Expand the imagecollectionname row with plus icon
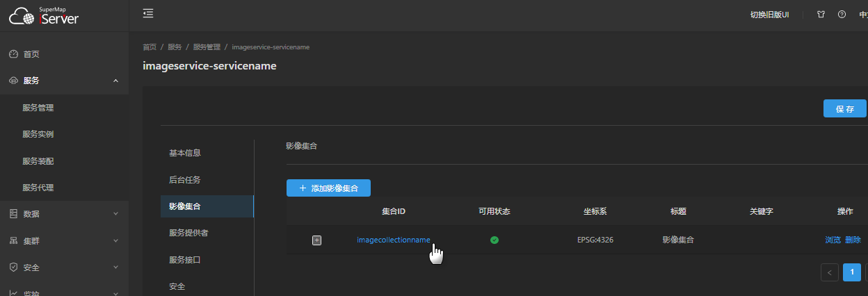868x296 pixels. click(316, 240)
